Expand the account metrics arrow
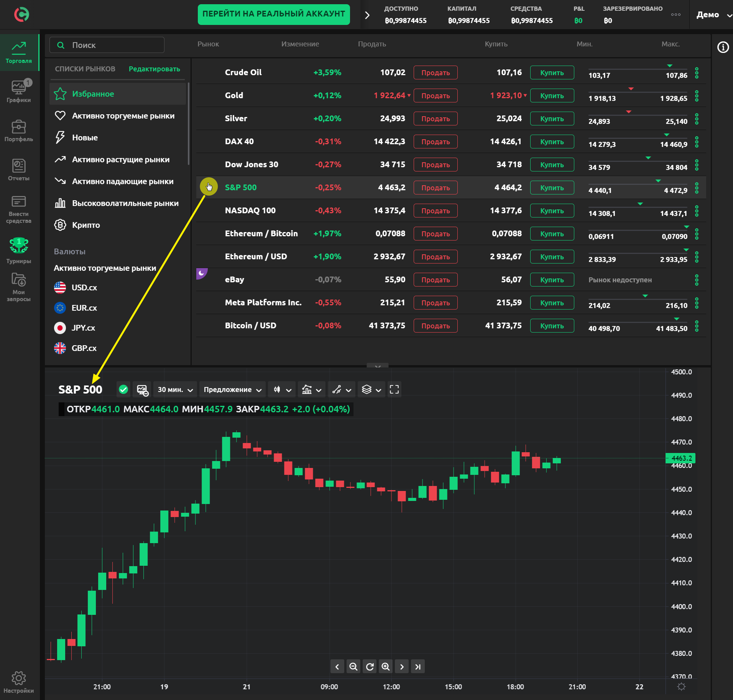The image size is (733, 700). tap(367, 15)
